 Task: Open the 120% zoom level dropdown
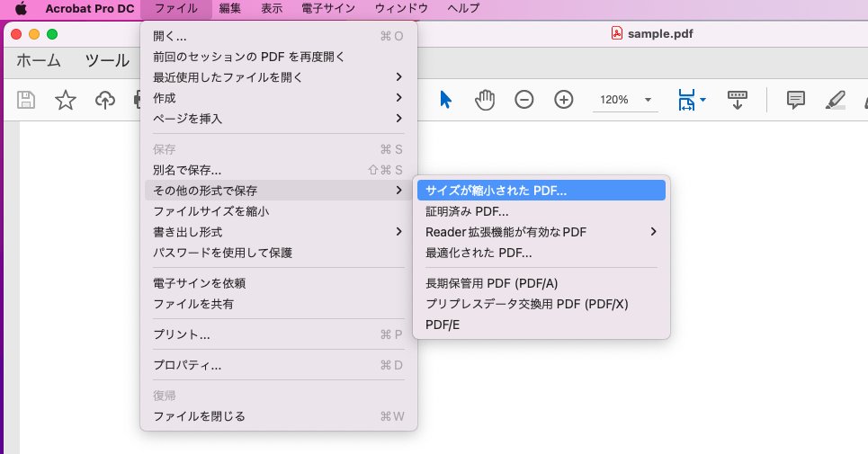[648, 100]
